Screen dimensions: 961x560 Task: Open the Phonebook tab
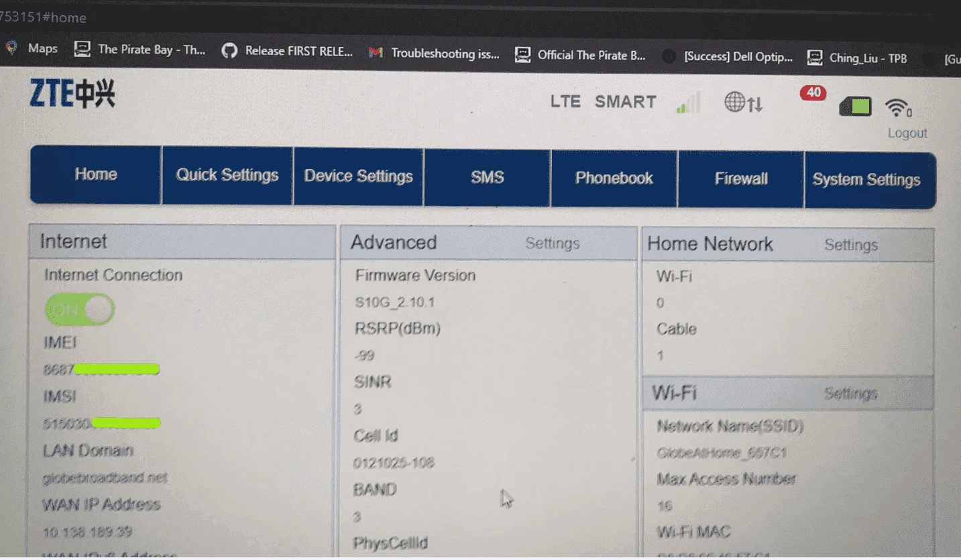click(614, 178)
